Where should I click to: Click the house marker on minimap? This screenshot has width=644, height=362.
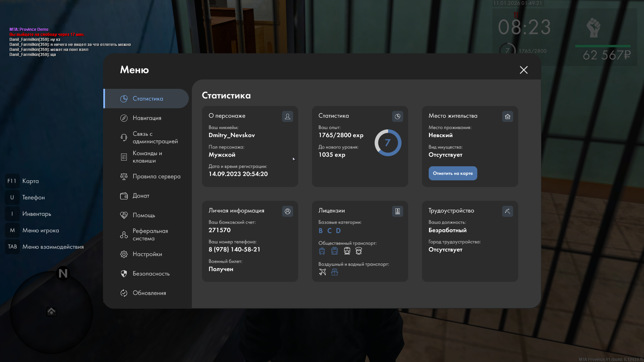click(51, 311)
